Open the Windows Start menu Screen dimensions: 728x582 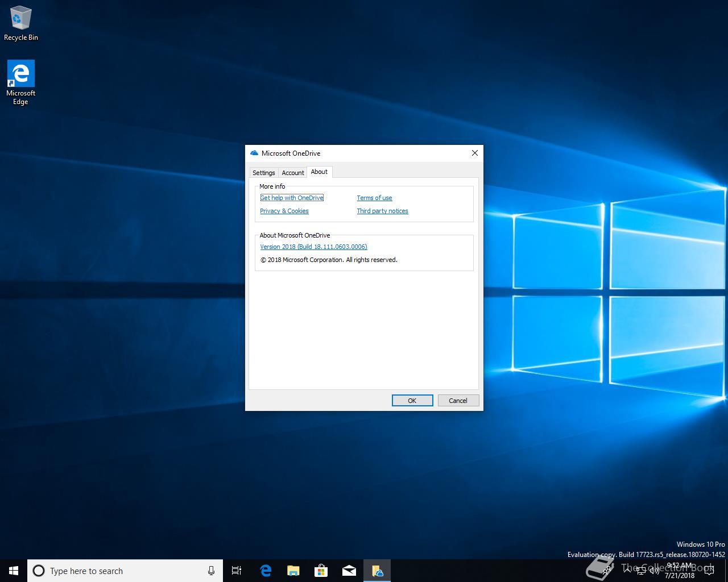(x=14, y=571)
